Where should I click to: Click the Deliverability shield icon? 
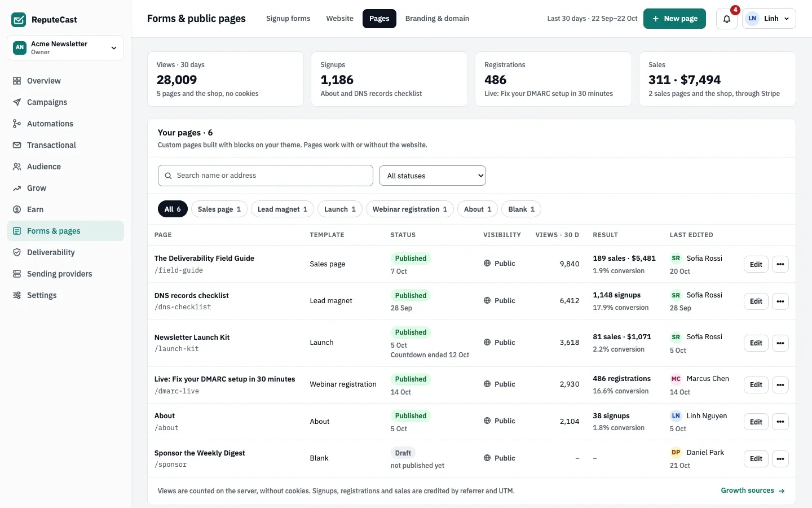click(x=17, y=252)
